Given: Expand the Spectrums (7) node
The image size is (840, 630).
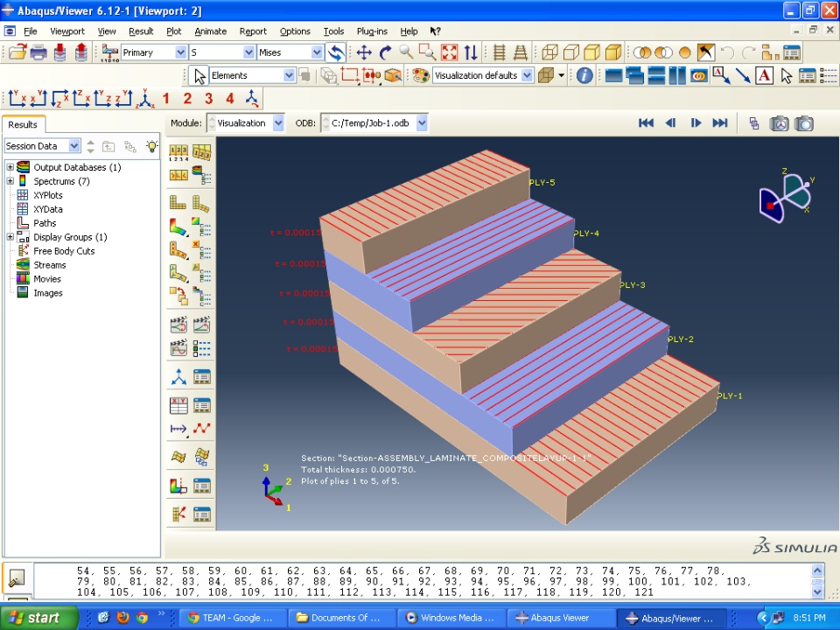Looking at the screenshot, I should (10, 181).
